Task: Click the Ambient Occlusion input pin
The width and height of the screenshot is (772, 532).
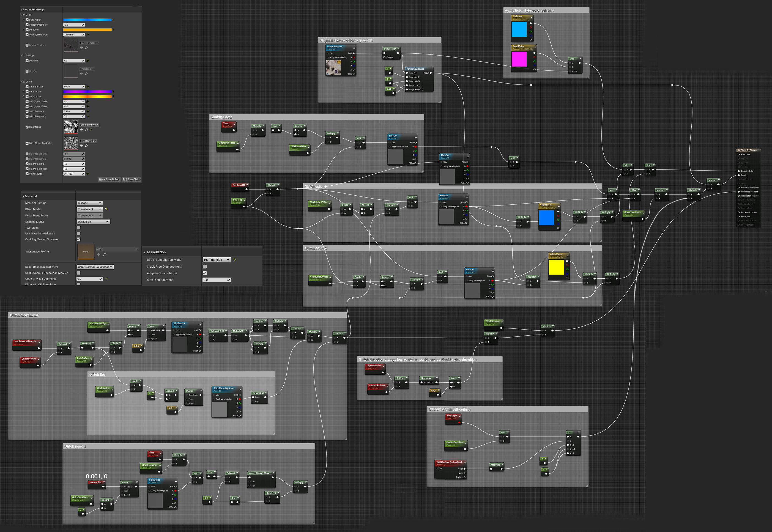Action: click(x=739, y=212)
